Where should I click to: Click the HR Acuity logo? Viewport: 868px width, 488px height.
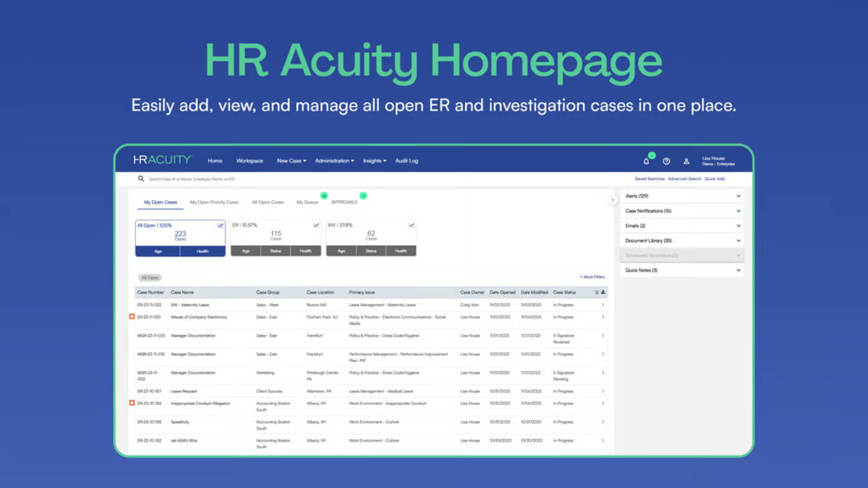162,160
